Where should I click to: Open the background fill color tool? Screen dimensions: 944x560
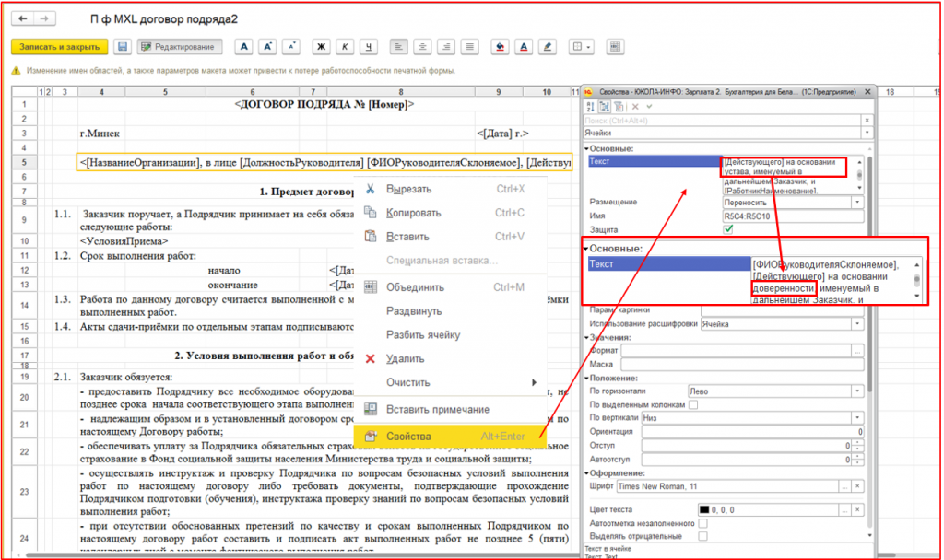[x=500, y=47]
